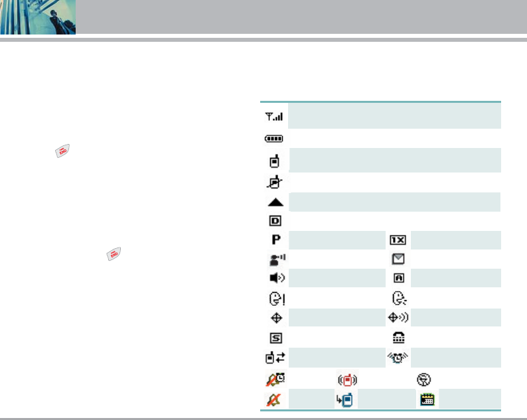Select the handset with transfer arrows icon
The height and width of the screenshot is (420, 527).
tap(275, 358)
